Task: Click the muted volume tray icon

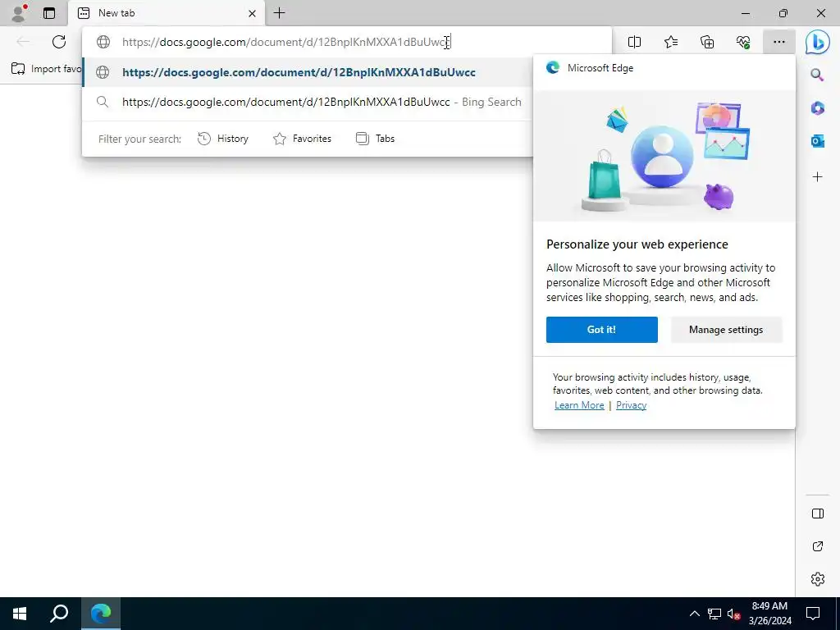Action: click(x=733, y=614)
